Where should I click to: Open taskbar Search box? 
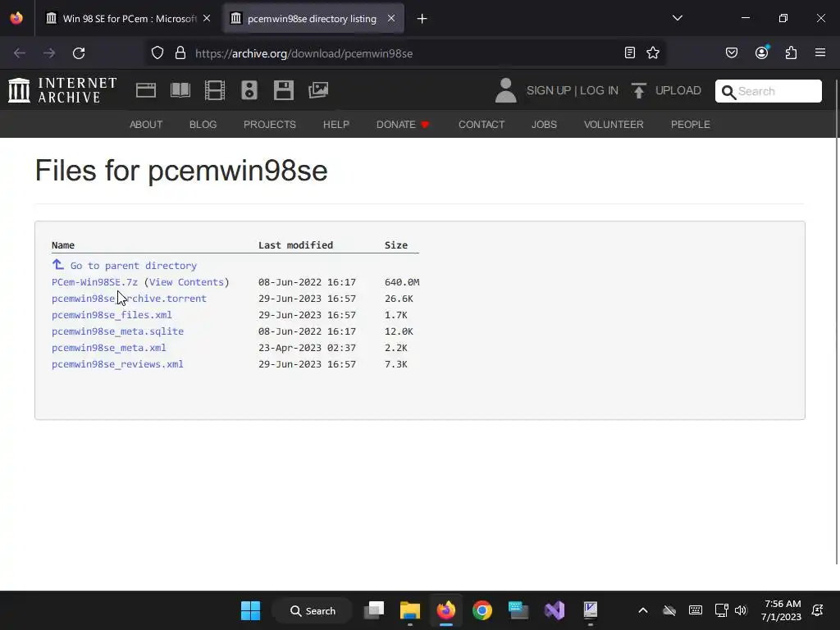[x=313, y=610]
